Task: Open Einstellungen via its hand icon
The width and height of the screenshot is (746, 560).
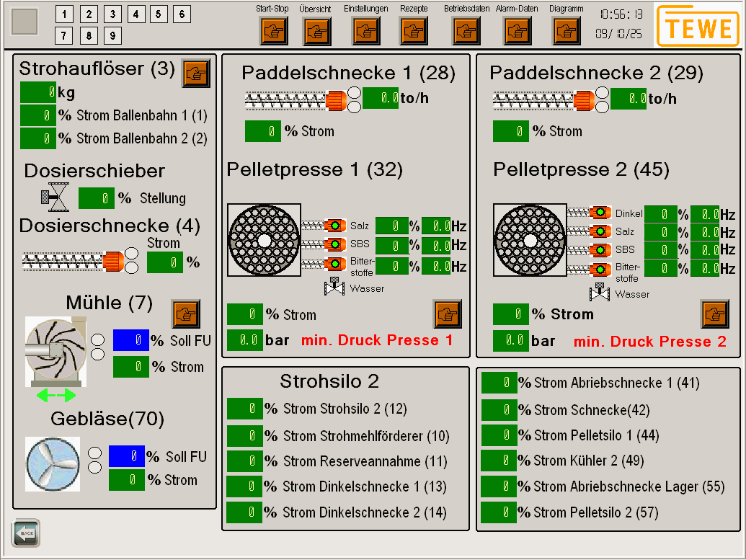Action: [366, 31]
